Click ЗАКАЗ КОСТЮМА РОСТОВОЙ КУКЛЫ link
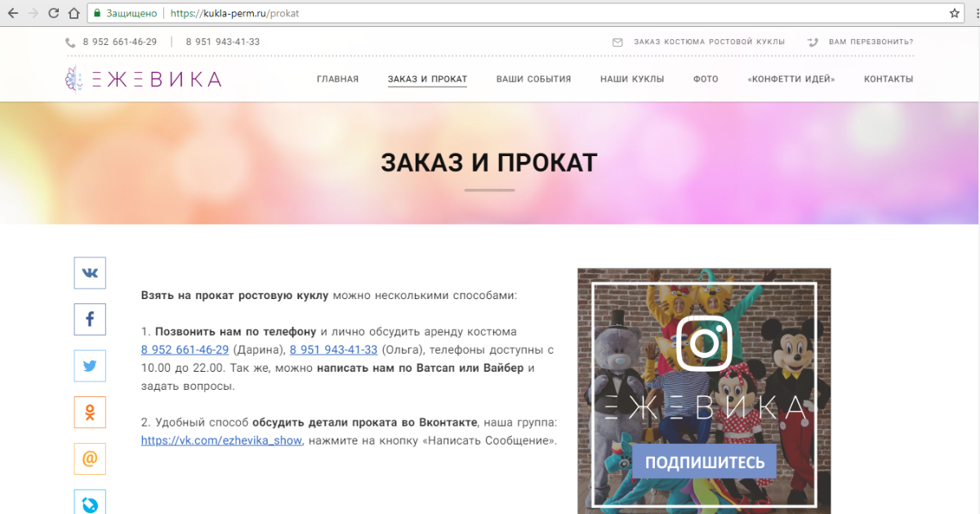The width and height of the screenshot is (980, 514). pos(709,42)
